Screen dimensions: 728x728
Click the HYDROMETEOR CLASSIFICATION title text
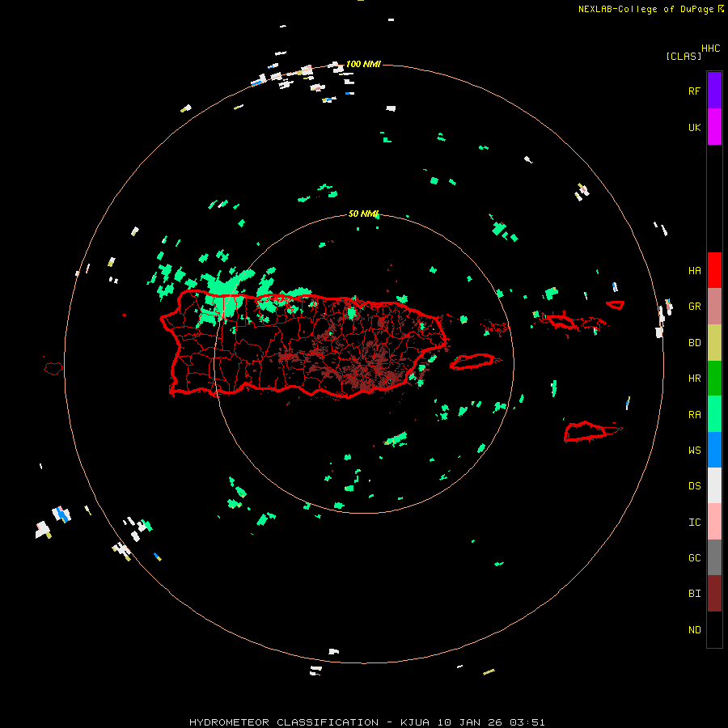point(284,722)
